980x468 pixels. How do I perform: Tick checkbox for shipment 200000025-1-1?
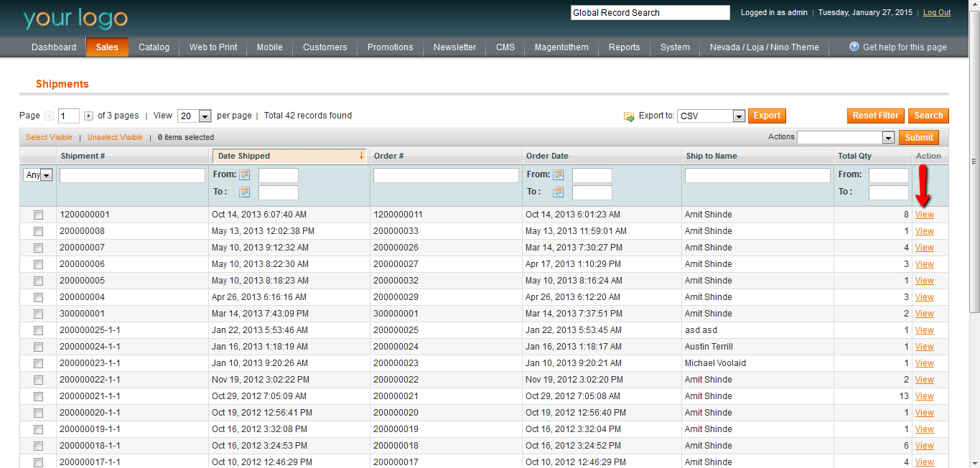(38, 330)
